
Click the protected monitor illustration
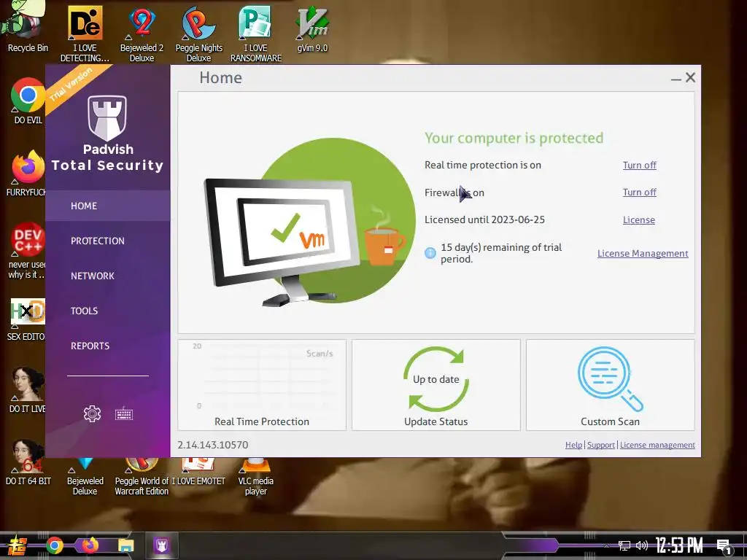click(x=309, y=222)
